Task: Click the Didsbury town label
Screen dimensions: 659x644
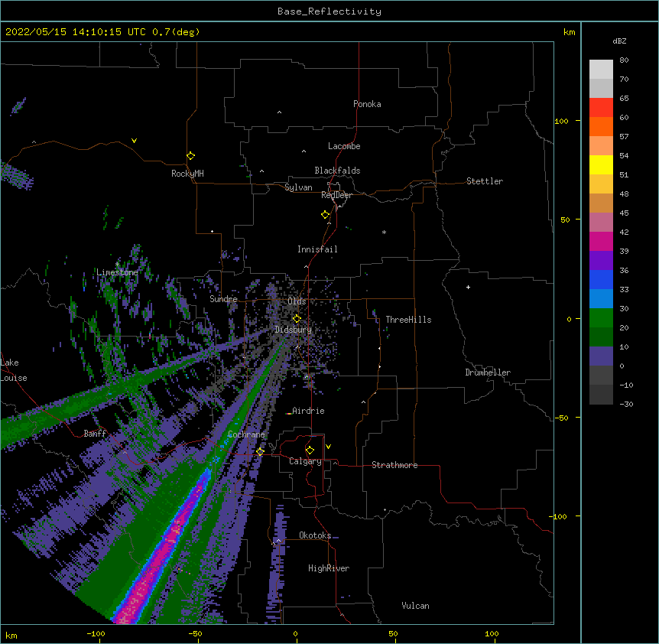Action: (294, 330)
